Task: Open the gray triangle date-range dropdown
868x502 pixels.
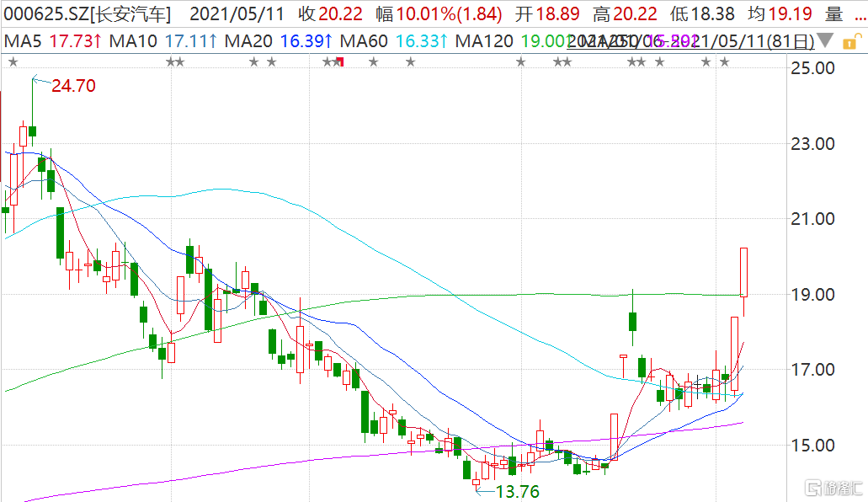Action: click(x=825, y=40)
